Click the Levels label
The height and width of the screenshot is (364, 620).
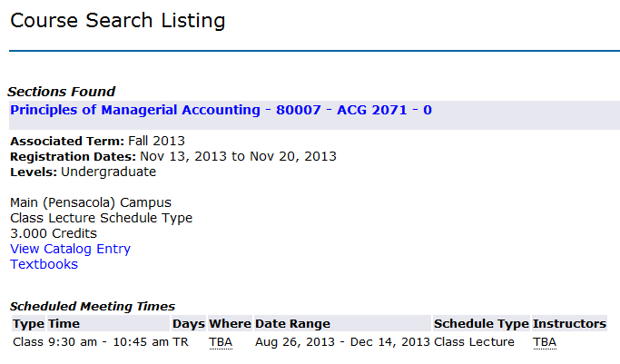[34, 172]
